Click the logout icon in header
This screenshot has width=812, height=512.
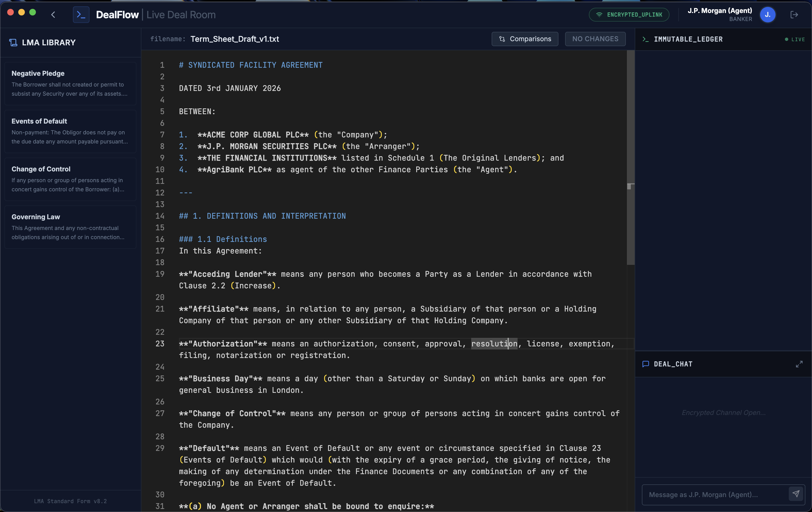[x=794, y=14]
